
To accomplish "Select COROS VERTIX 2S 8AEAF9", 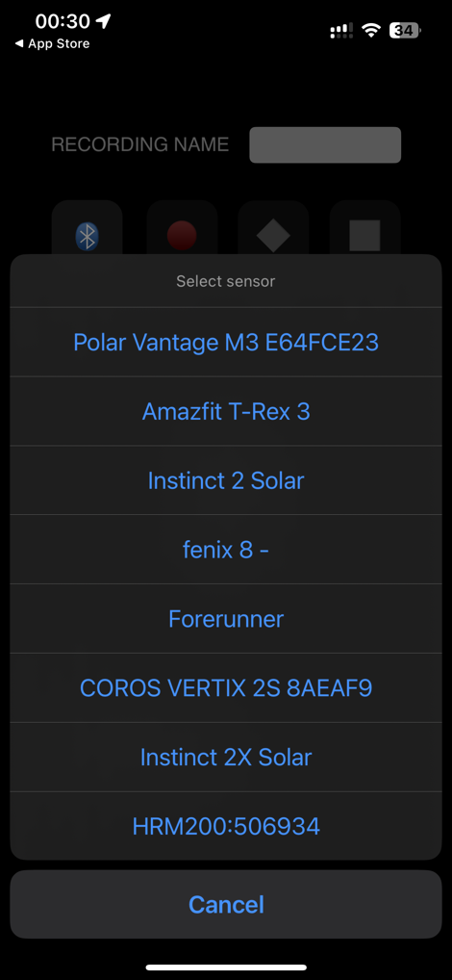I will click(x=226, y=688).
